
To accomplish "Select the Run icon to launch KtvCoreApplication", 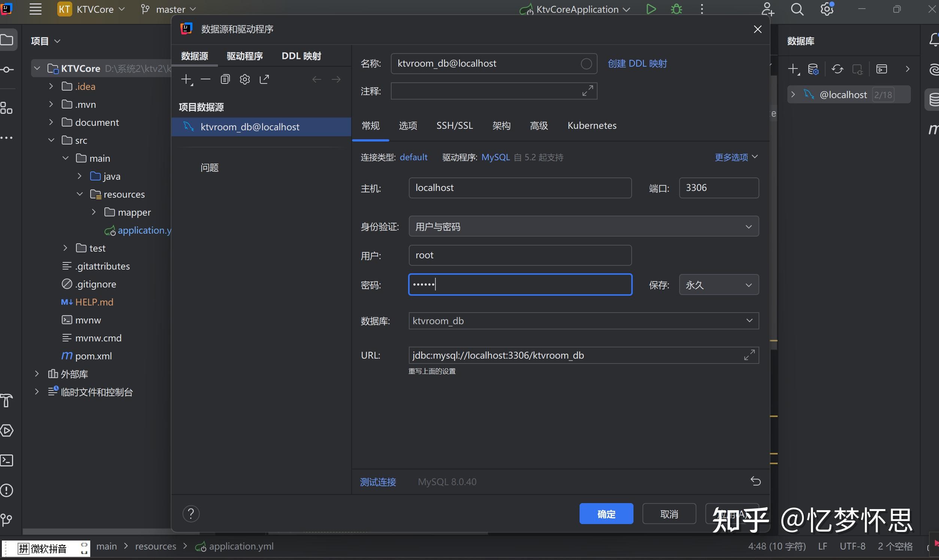I will tap(651, 9).
